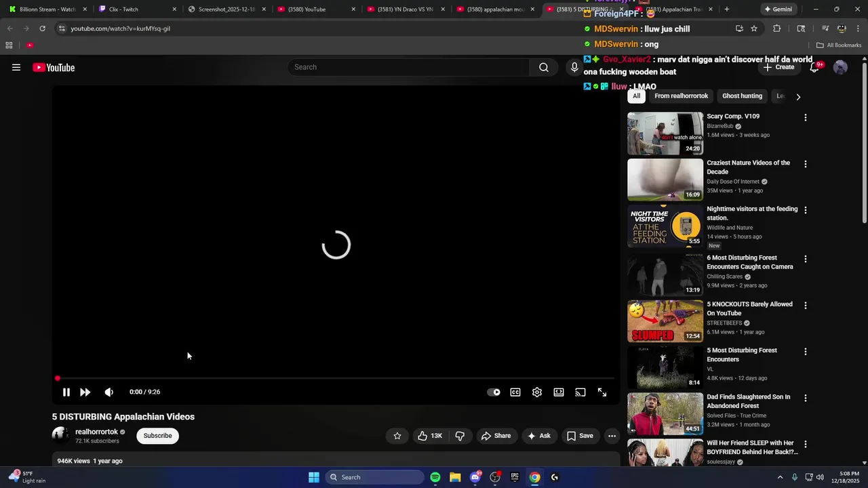Submit search with the magnifier icon

(x=544, y=67)
